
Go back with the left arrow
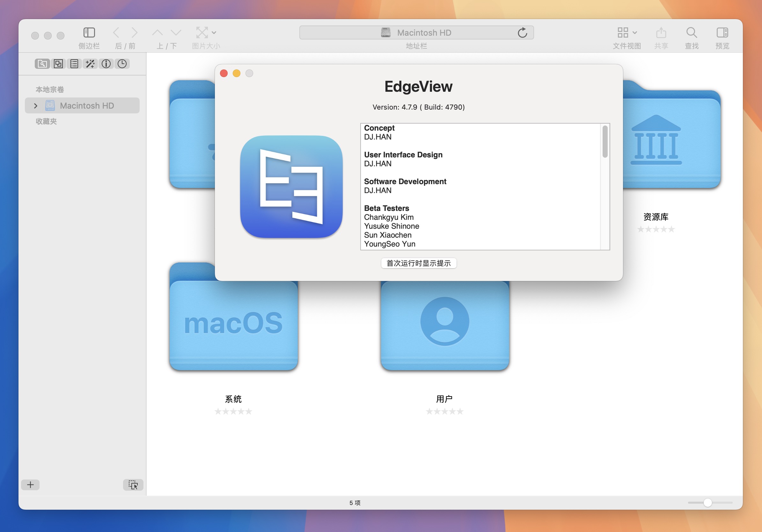point(116,32)
